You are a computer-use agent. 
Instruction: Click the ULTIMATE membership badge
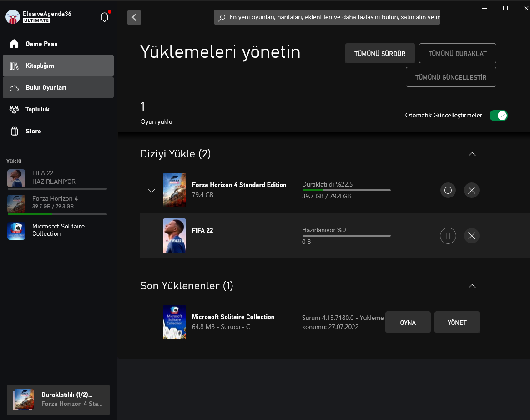click(36, 20)
